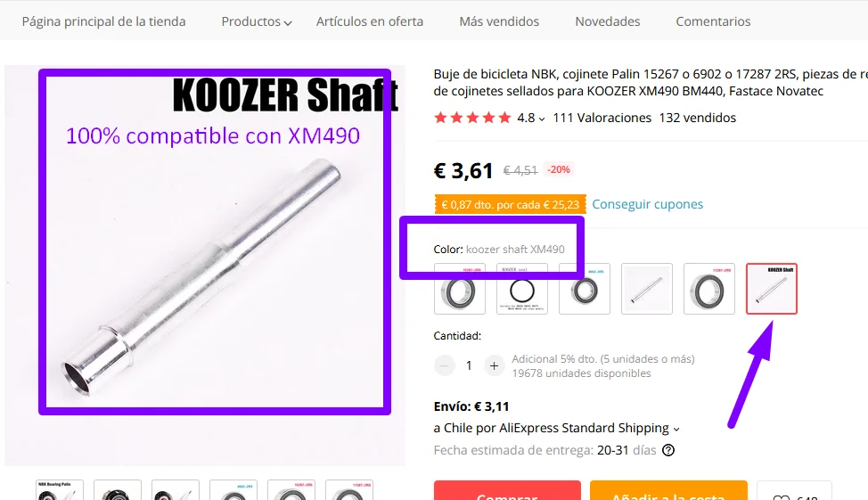Decrease quantity with the minus button
This screenshot has width=868, height=500.
click(444, 365)
